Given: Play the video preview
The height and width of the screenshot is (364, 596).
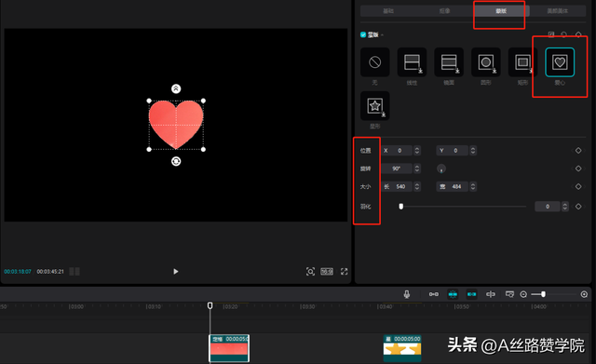Looking at the screenshot, I should tap(176, 271).
